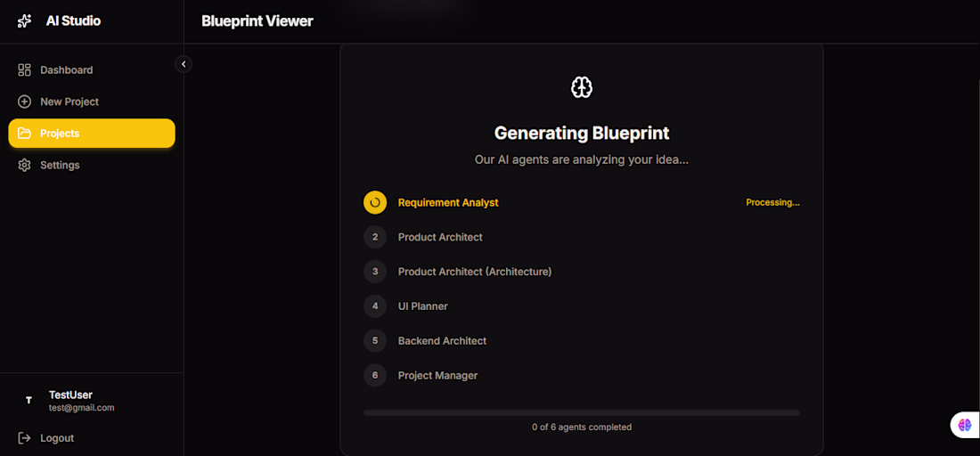The height and width of the screenshot is (456, 980).
Task: Click the AI Studio sparkle logo icon
Action: tap(24, 21)
